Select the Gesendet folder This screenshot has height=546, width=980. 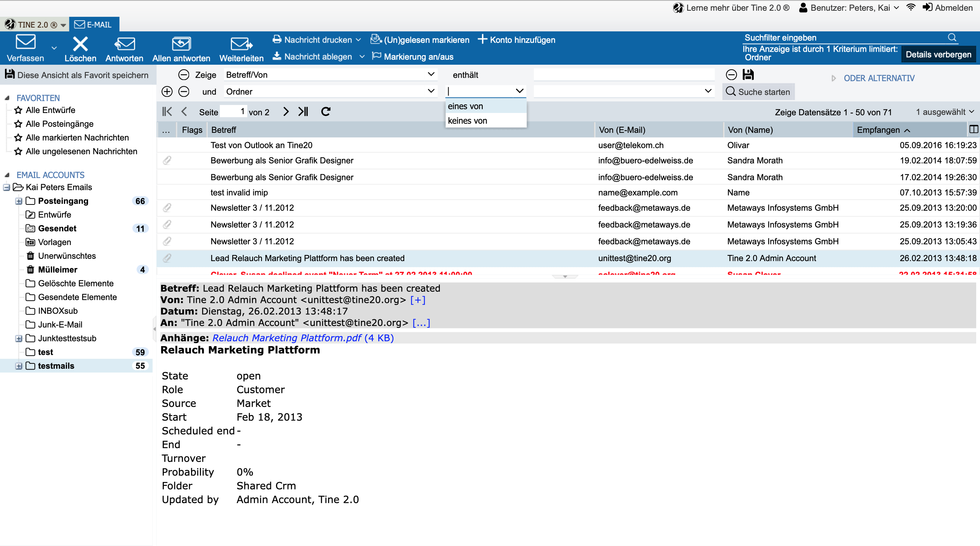point(57,229)
